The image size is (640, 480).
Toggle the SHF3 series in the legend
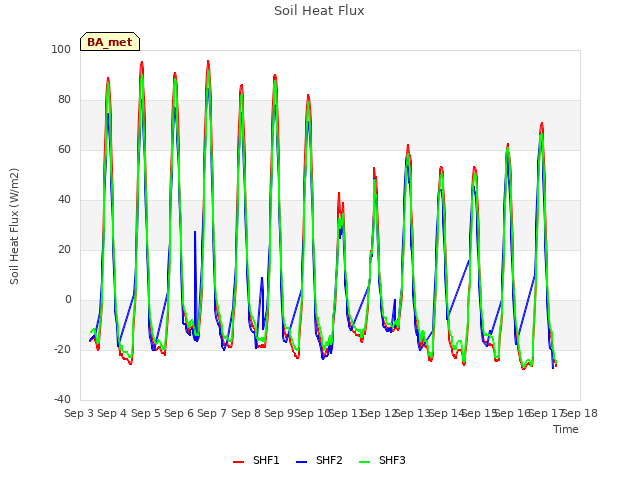pos(382,461)
